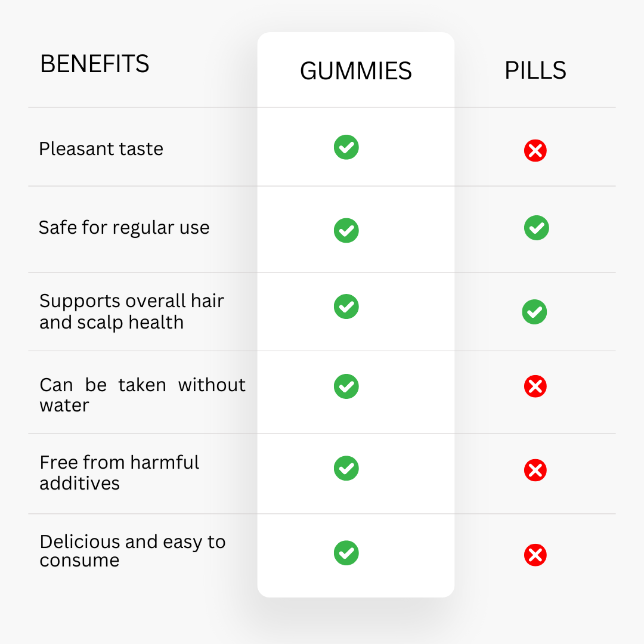This screenshot has width=644, height=644.
Task: Select the Safe for regular use label
Action: pos(124,228)
